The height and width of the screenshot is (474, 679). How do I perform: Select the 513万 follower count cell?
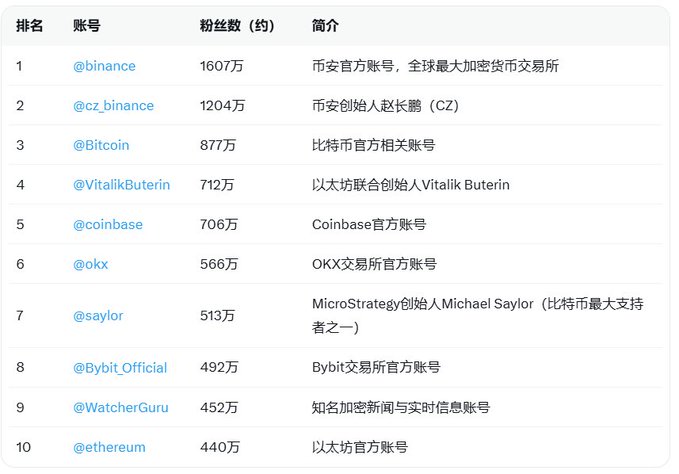click(217, 316)
